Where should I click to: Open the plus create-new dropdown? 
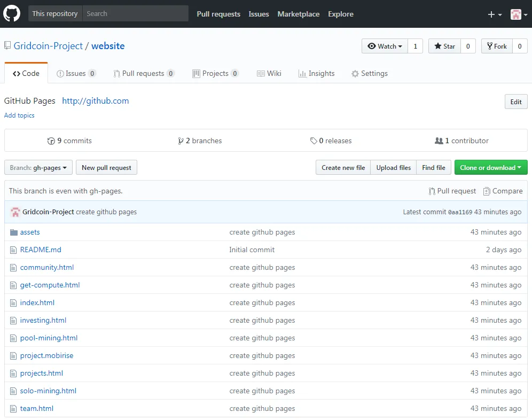[x=495, y=14]
